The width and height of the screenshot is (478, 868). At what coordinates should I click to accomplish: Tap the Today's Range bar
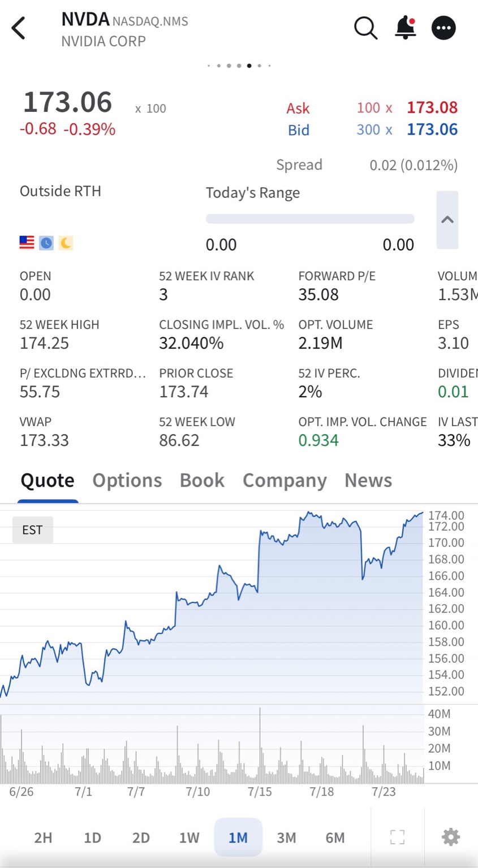(x=310, y=219)
